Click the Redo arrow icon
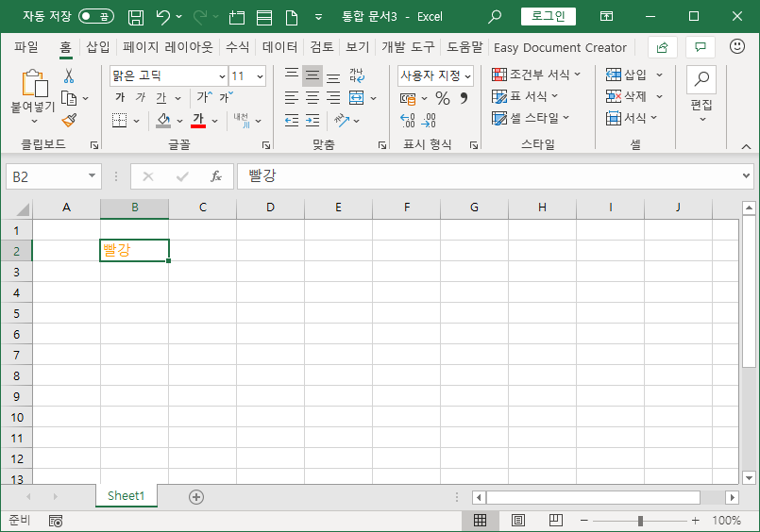760x532 pixels. tap(200, 17)
